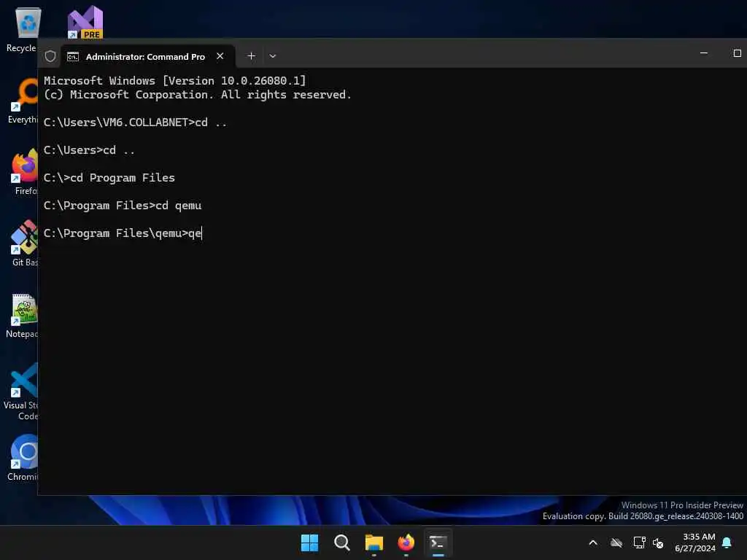Screen dimensions: 747x560
Task: Open the Notepad++ desktop shortcut
Action: (23, 315)
